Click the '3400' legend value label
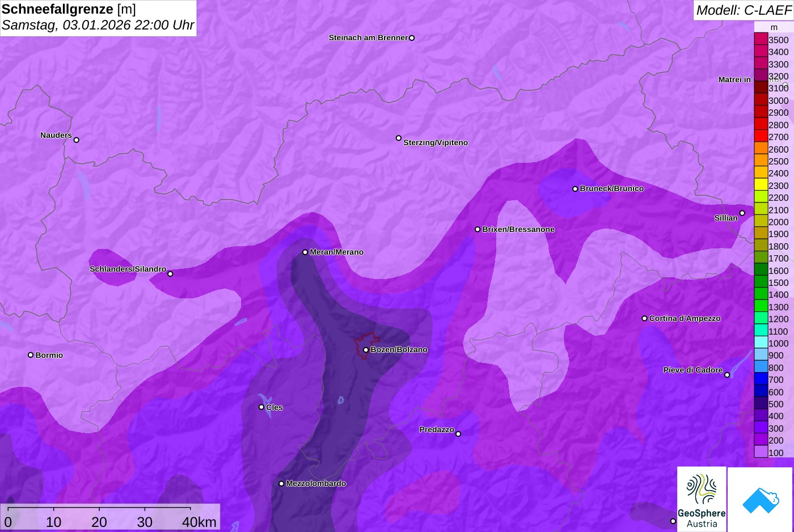This screenshot has height=532, width=794. (x=778, y=52)
